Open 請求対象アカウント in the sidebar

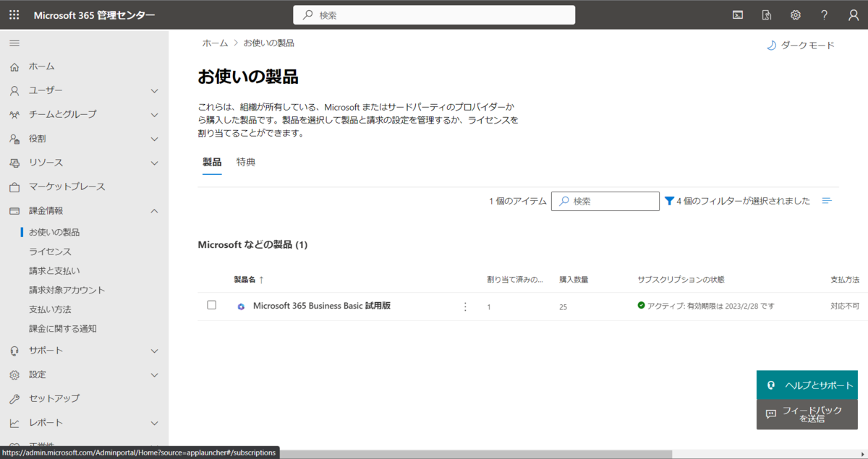pos(67,290)
